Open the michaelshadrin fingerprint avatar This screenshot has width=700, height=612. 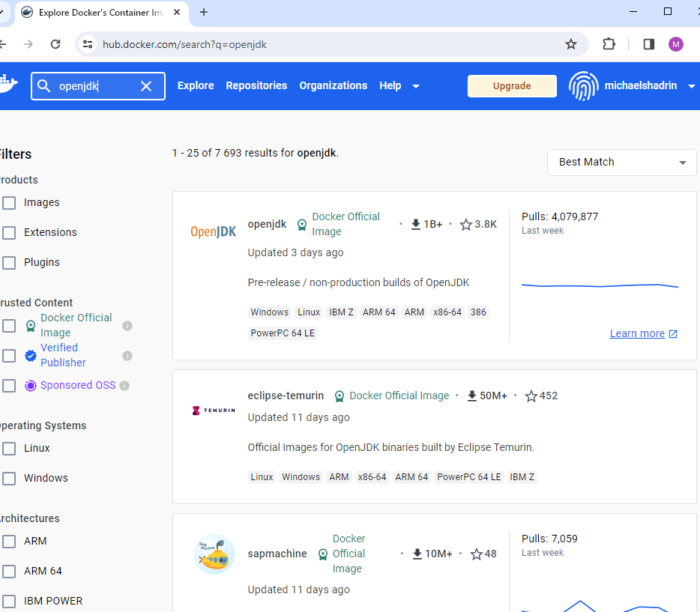[583, 85]
